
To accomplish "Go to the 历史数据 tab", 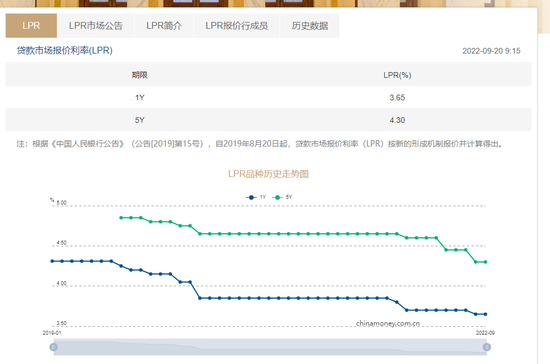I will pos(310,26).
